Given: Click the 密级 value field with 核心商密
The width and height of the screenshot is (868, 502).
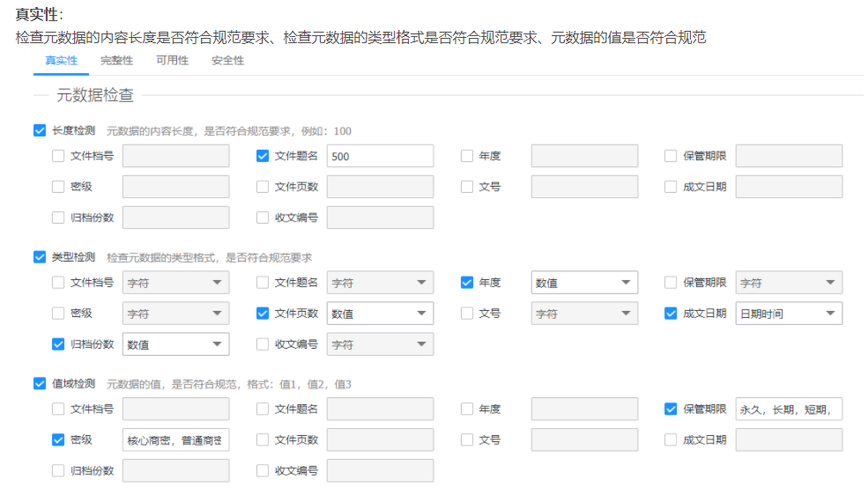Looking at the screenshot, I should (175, 439).
